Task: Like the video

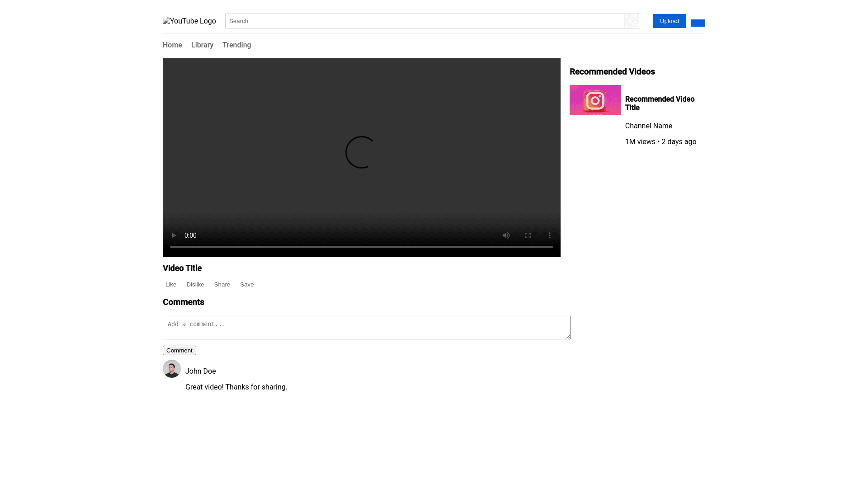Action: point(171,284)
